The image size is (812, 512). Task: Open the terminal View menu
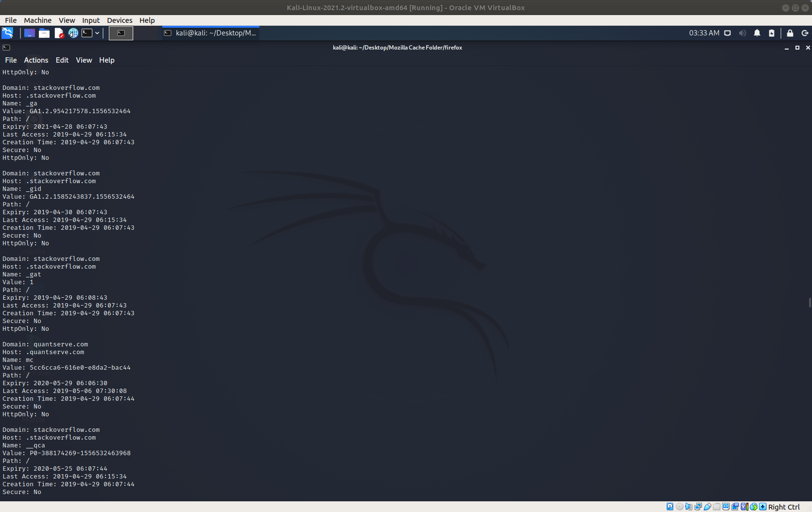click(84, 60)
